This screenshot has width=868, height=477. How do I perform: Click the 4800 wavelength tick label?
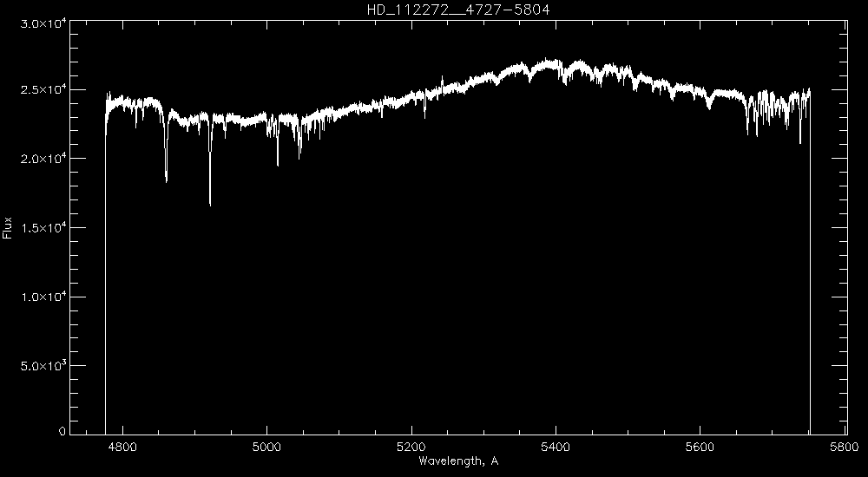[x=122, y=447]
